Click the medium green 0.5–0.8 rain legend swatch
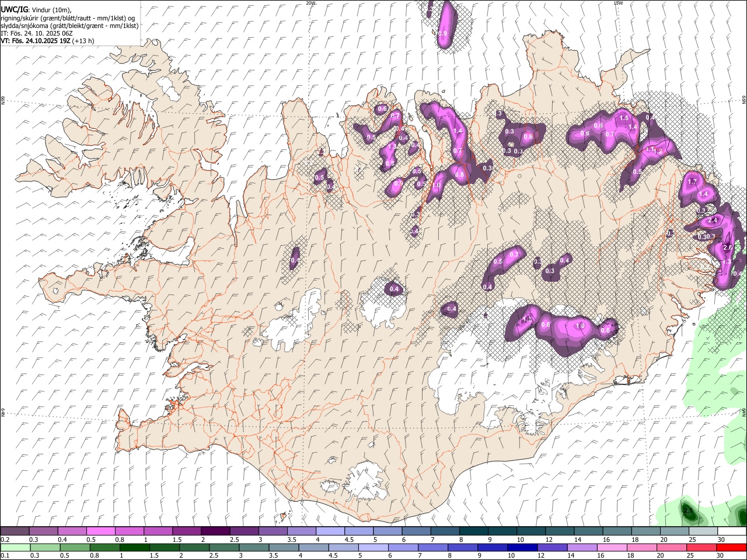Viewport: 747px width, 560px height. 74,547
